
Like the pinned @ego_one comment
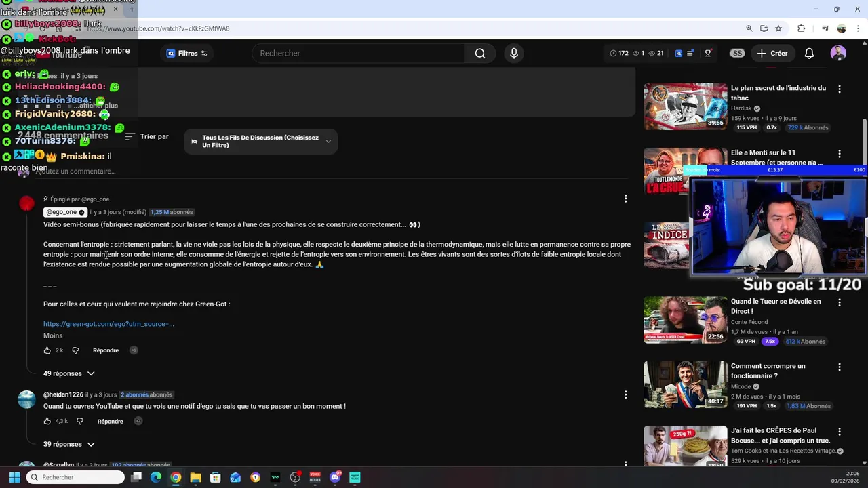coord(47,350)
